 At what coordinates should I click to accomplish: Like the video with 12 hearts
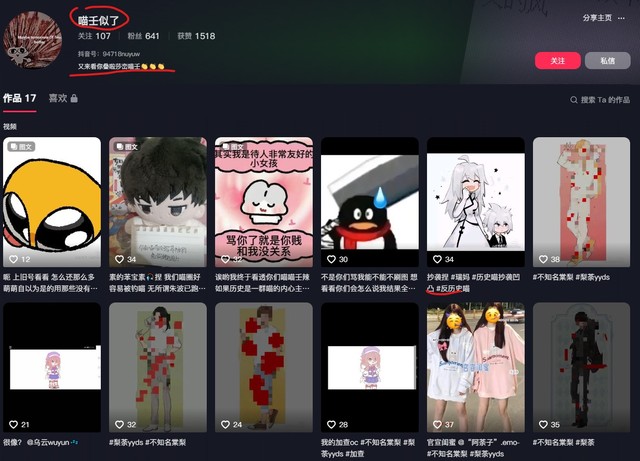click(13, 258)
